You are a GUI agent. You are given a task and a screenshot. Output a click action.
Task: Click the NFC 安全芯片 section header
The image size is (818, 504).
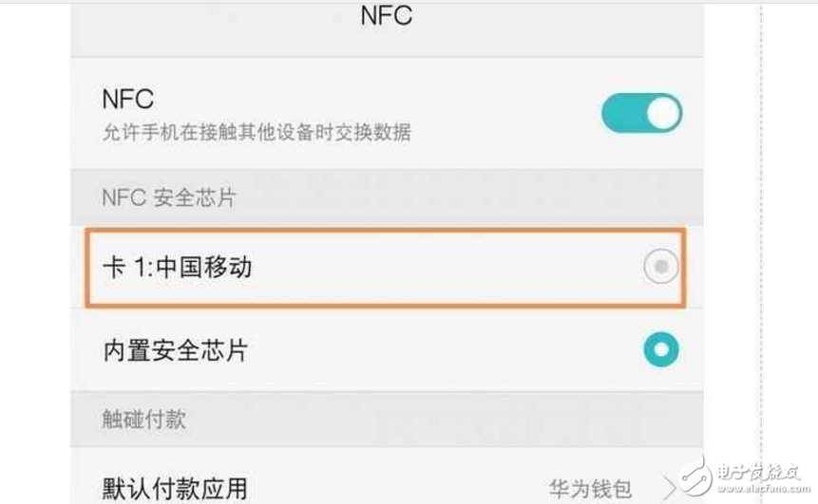(169, 198)
